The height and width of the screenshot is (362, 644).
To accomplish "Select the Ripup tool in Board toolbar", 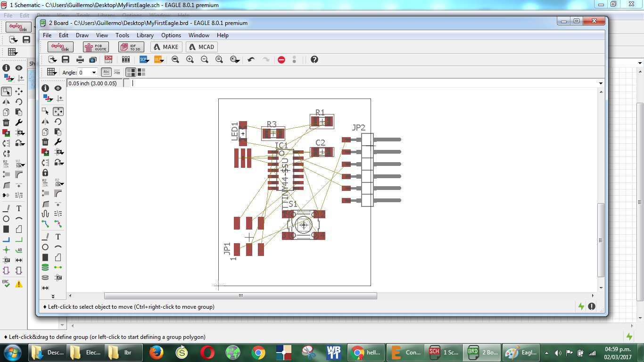I will point(58,224).
